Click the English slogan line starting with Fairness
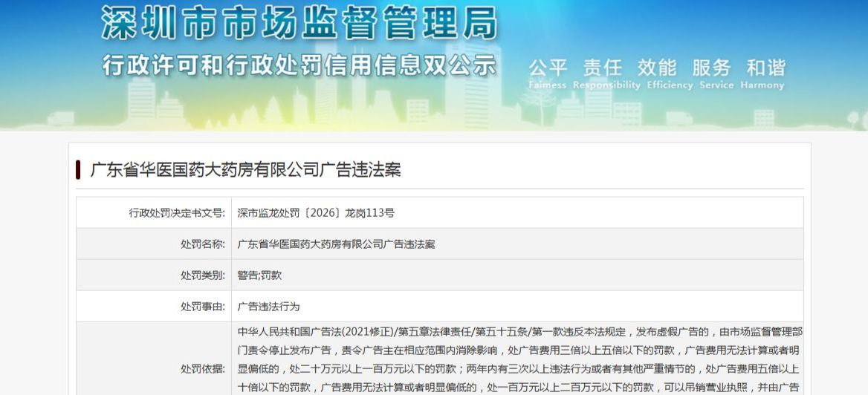This screenshot has height=395, width=868. pos(656,85)
